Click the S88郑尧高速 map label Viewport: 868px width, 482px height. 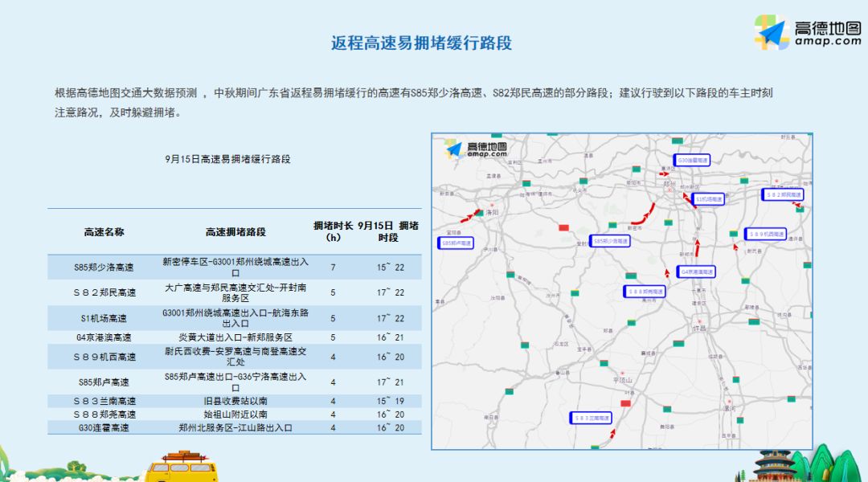(x=644, y=291)
